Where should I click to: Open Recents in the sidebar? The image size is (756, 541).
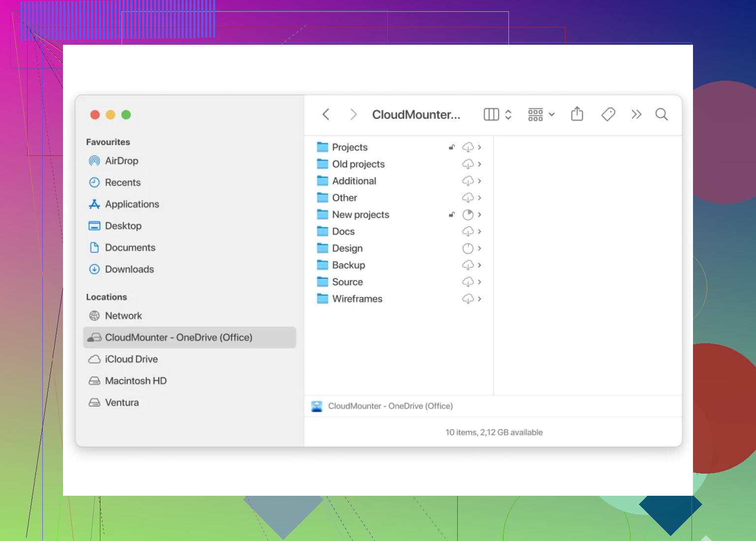pos(189,182)
